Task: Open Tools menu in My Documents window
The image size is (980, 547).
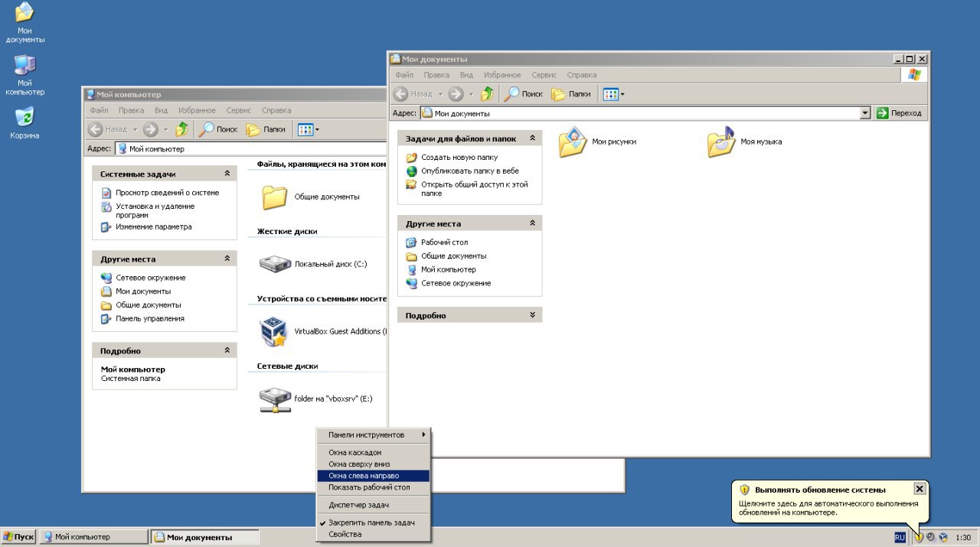Action: pyautogui.click(x=544, y=75)
